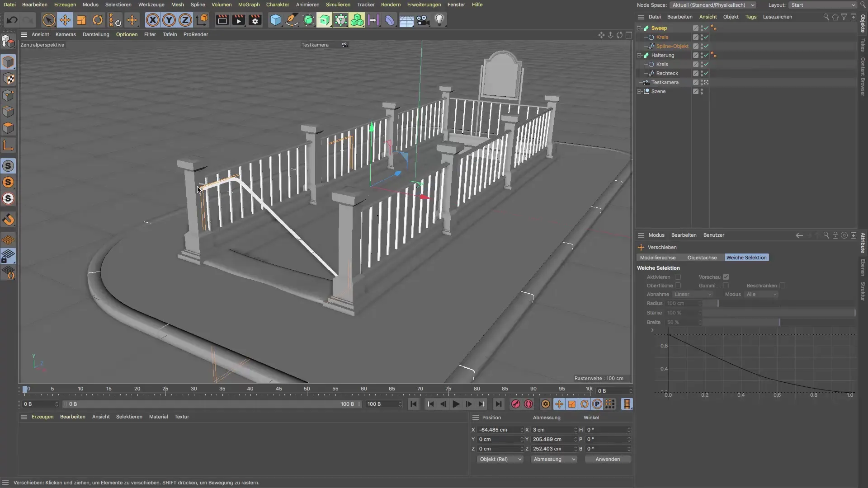868x488 pixels.
Task: Switch to Texture mode checker icon
Action: click(8, 79)
